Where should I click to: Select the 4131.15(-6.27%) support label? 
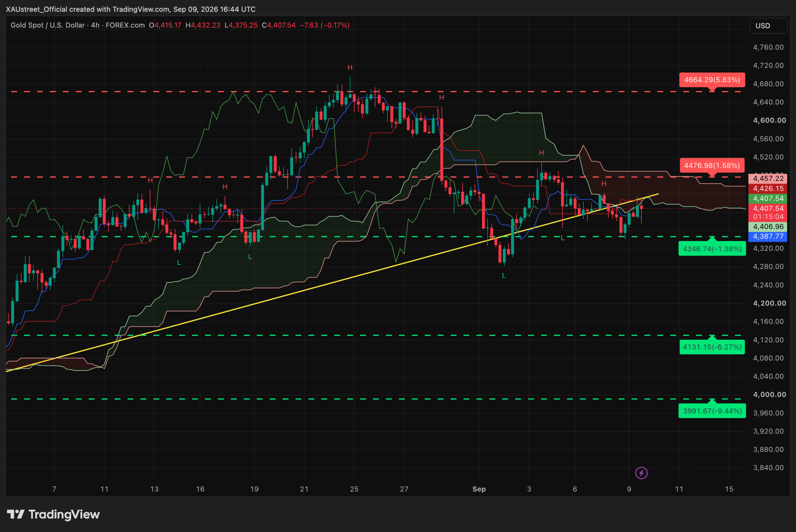click(x=712, y=347)
